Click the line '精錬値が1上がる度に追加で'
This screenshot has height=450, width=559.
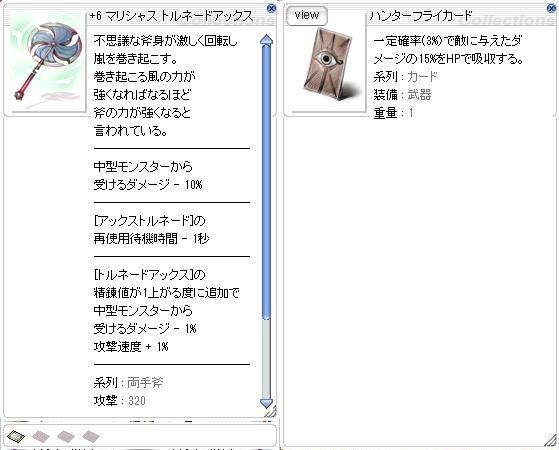tap(166, 293)
